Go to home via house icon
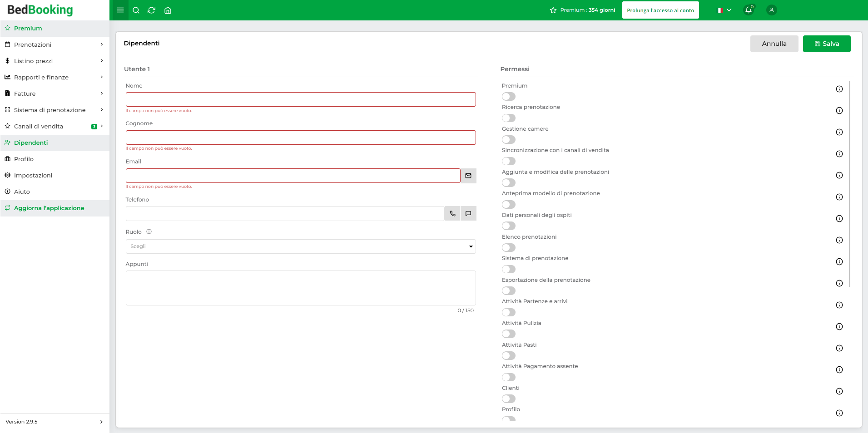Screen dimensions: 868x433 pyautogui.click(x=168, y=10)
